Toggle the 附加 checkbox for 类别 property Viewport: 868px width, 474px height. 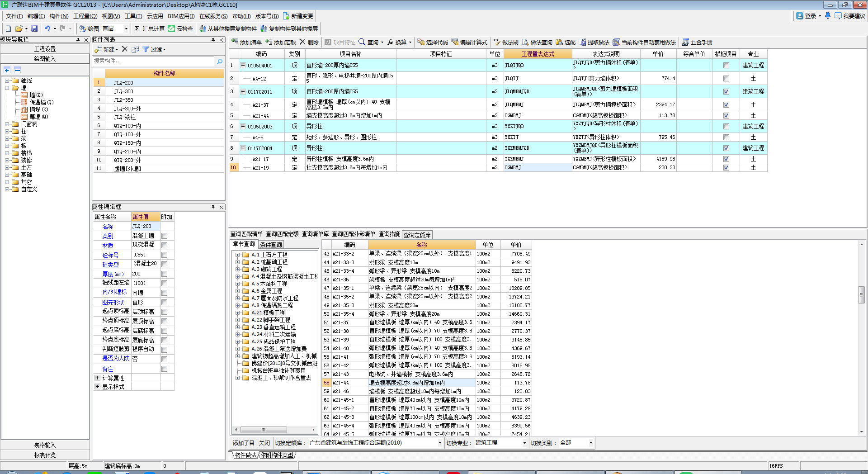[165, 236]
